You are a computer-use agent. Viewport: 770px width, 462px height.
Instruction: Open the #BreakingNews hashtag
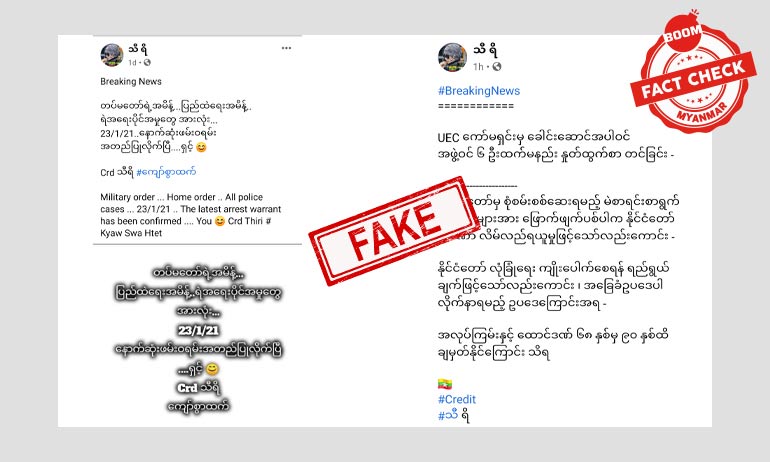point(479,91)
